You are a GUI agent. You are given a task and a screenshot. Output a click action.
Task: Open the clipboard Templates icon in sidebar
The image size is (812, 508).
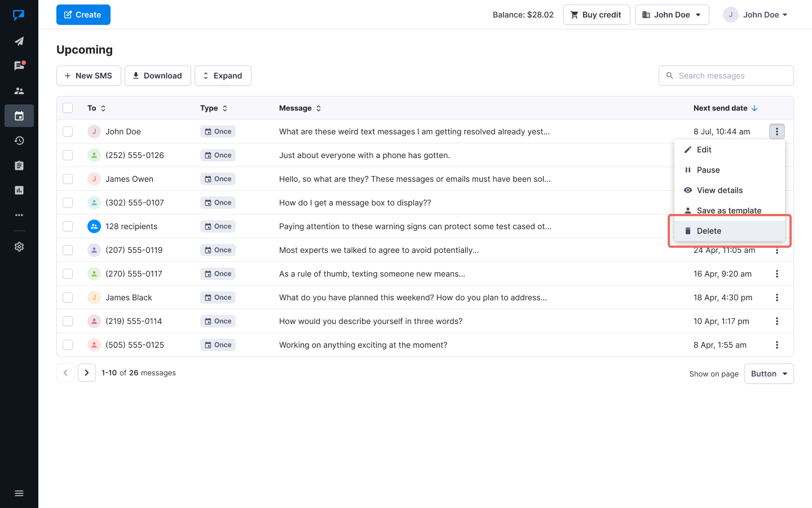tap(19, 165)
